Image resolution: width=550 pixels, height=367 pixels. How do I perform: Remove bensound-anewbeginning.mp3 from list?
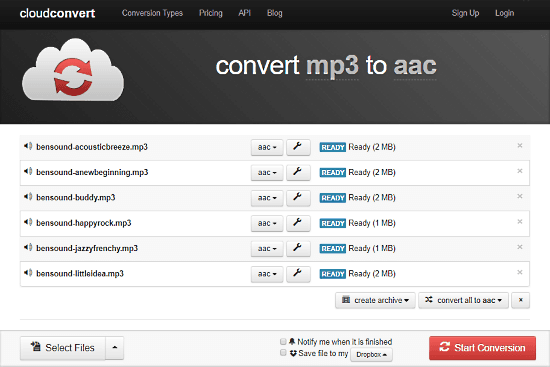(x=520, y=171)
